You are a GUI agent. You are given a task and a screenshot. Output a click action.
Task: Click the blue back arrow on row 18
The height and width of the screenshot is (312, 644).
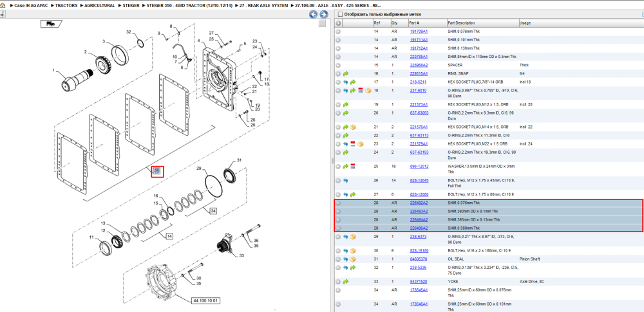(346, 91)
